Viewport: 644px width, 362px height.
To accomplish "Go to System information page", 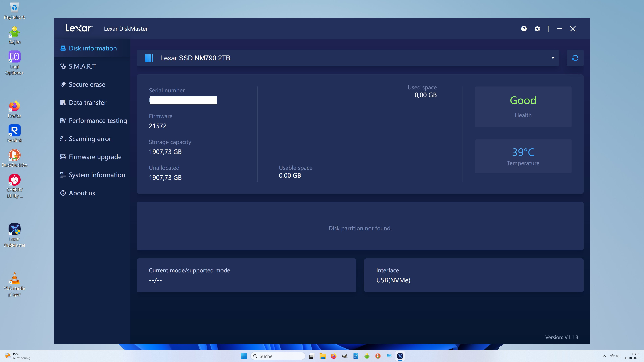I will click(x=97, y=175).
